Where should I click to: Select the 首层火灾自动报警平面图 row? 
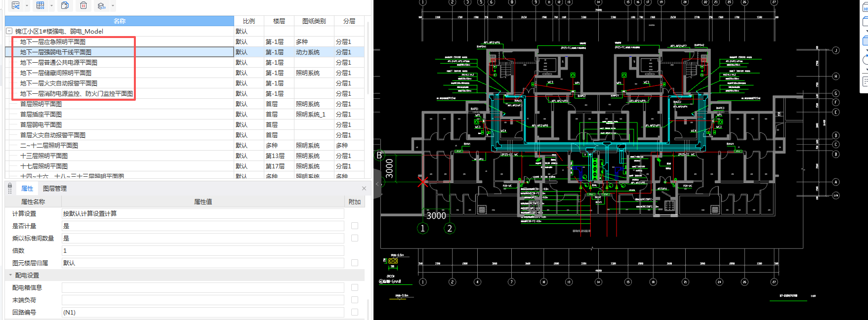(x=184, y=135)
